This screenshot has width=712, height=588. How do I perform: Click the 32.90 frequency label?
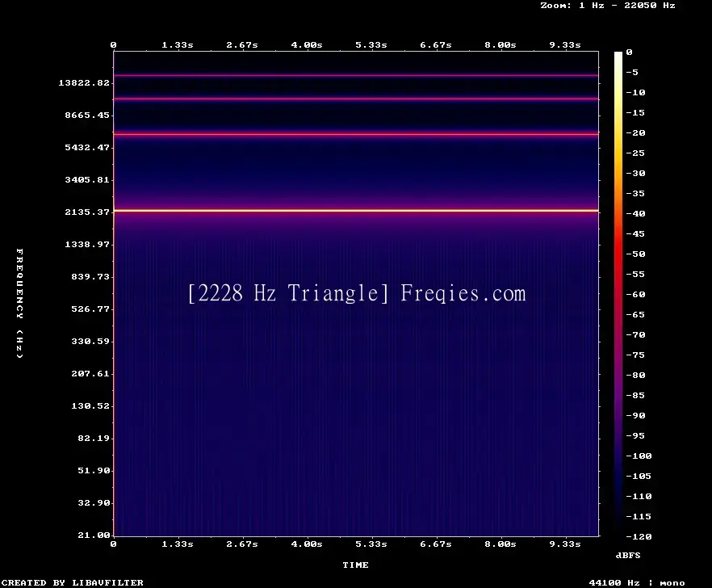click(x=94, y=502)
